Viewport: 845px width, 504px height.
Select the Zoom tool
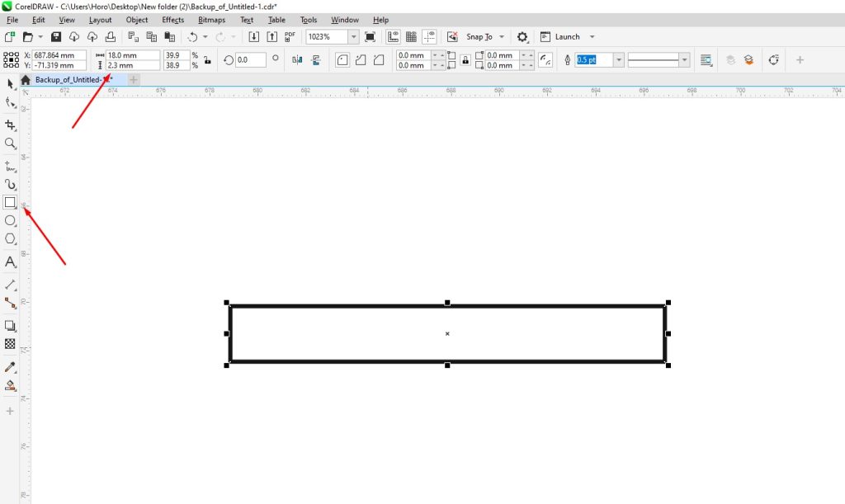[11, 144]
